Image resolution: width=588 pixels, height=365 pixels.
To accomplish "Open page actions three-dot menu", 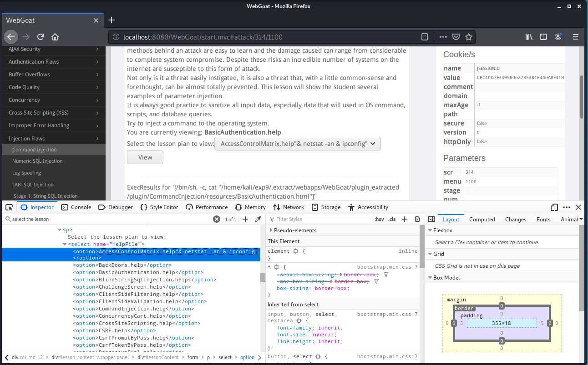I will coord(443,37).
